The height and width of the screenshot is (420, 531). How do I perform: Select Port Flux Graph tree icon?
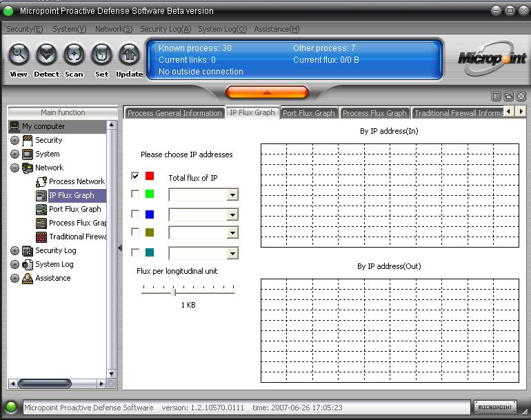click(41, 210)
